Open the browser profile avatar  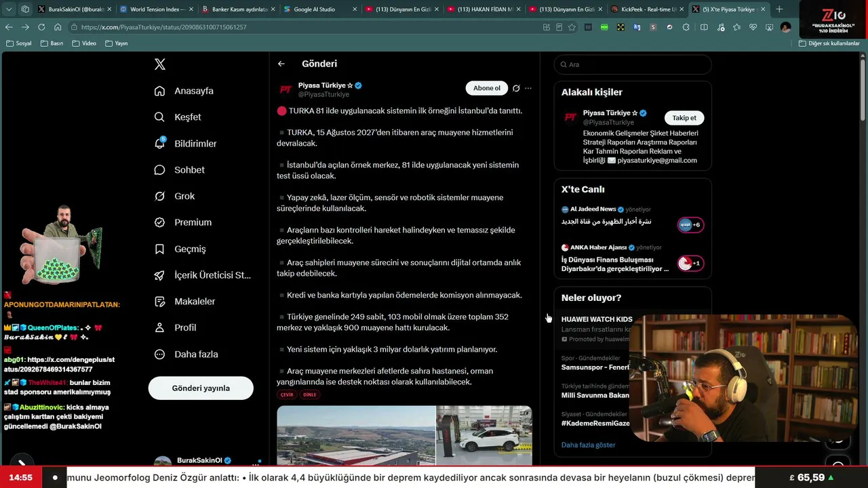(x=785, y=27)
